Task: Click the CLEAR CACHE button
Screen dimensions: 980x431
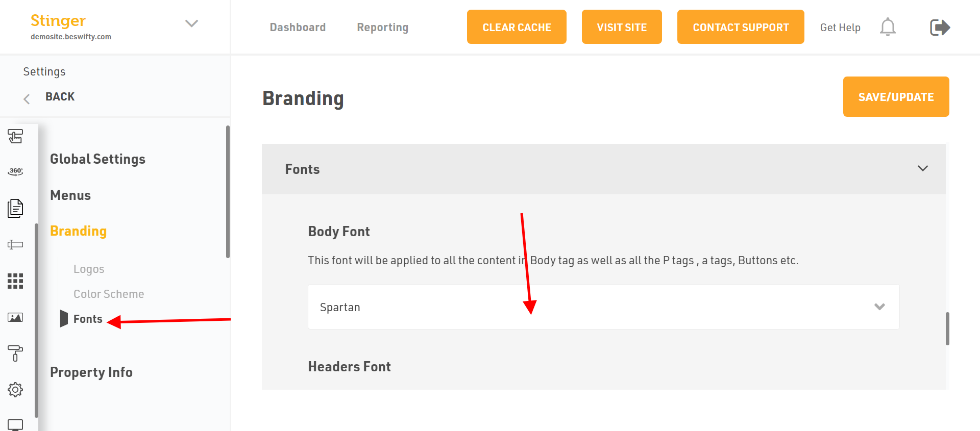Action: (x=517, y=27)
